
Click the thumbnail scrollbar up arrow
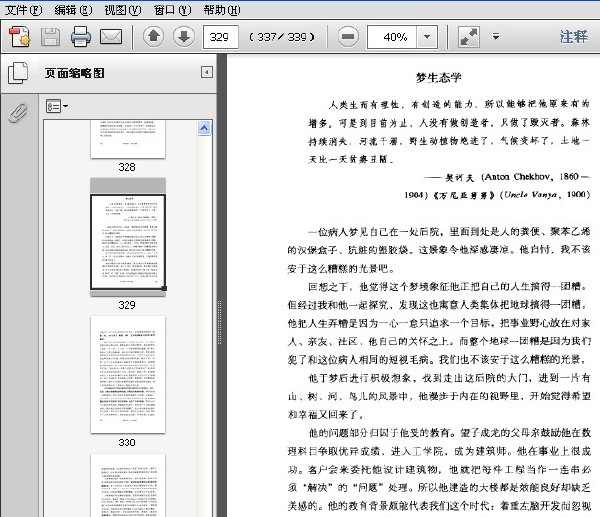(x=204, y=128)
